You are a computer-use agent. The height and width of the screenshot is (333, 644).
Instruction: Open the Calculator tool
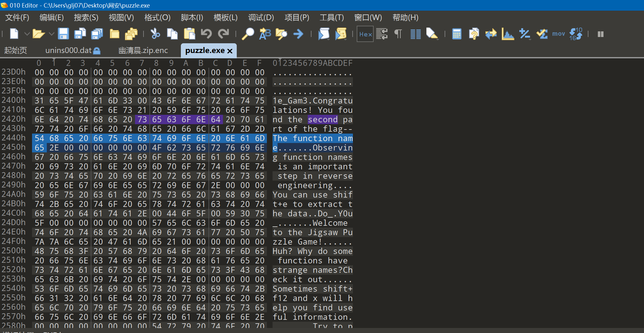[x=457, y=34]
